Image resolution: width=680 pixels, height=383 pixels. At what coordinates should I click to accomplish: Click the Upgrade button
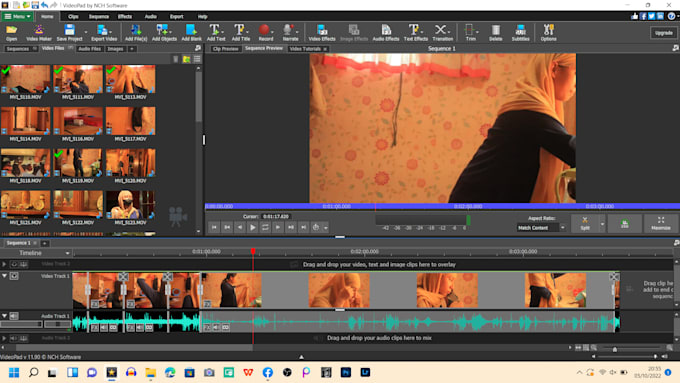(x=663, y=33)
